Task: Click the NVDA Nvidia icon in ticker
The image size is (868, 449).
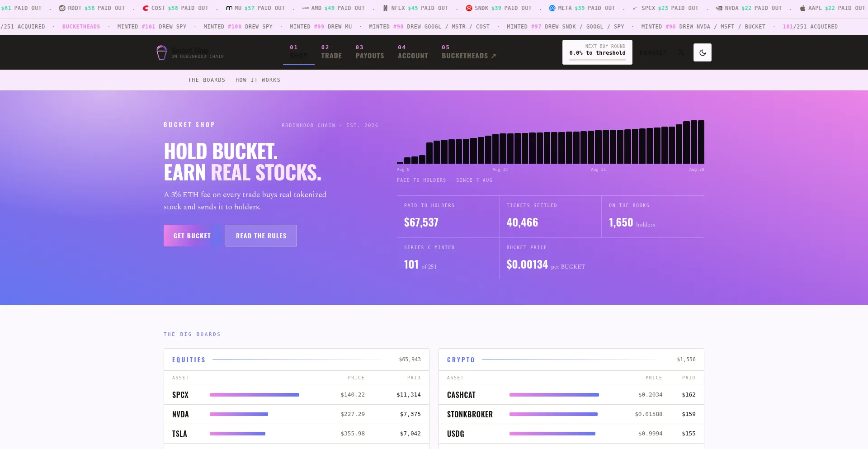Action: 719,8
